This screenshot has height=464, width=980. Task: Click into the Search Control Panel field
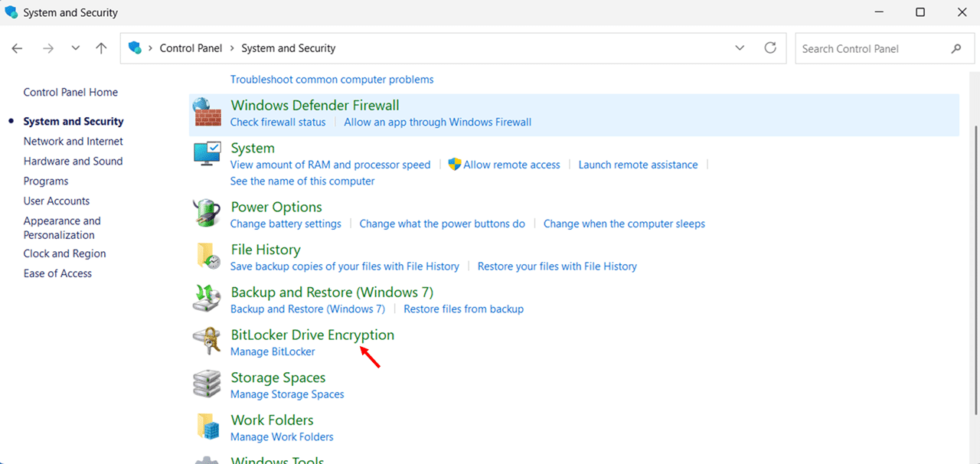(871, 48)
